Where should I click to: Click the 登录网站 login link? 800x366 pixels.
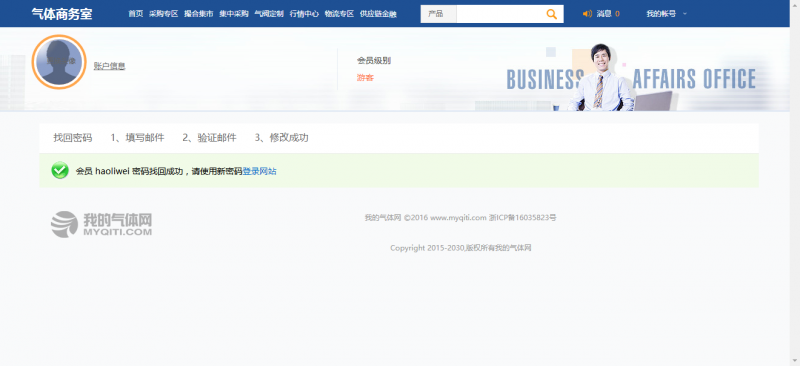click(x=259, y=172)
